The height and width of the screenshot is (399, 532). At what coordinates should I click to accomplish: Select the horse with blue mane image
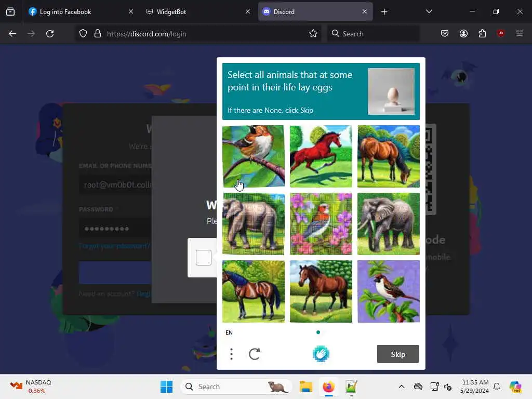[x=254, y=291]
